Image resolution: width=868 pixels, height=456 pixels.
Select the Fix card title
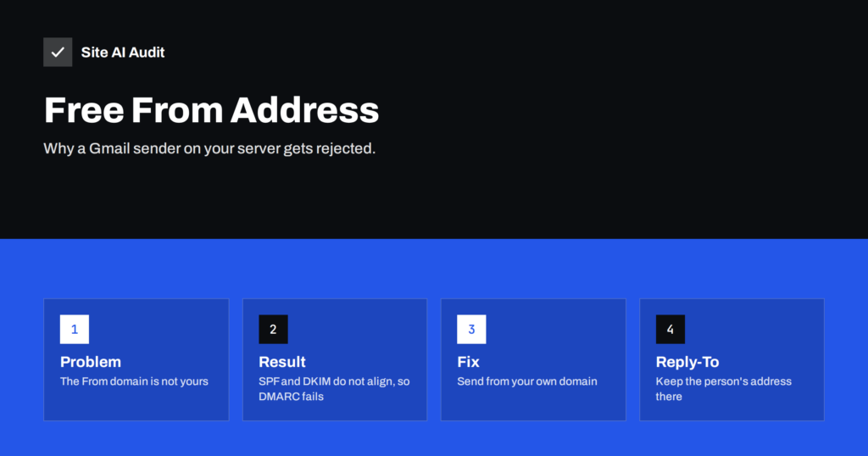pyautogui.click(x=468, y=362)
